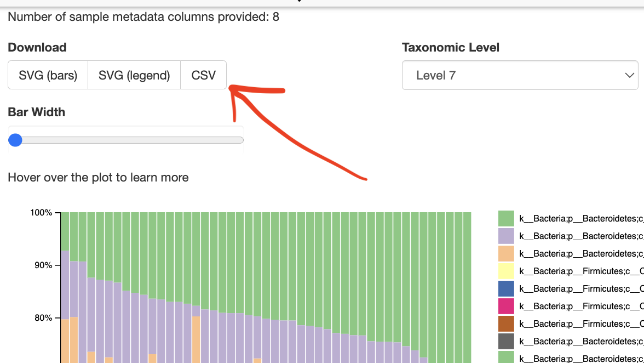Select the yellow legend color swatch
Viewport: 644px width, 363px height.
tap(506, 271)
